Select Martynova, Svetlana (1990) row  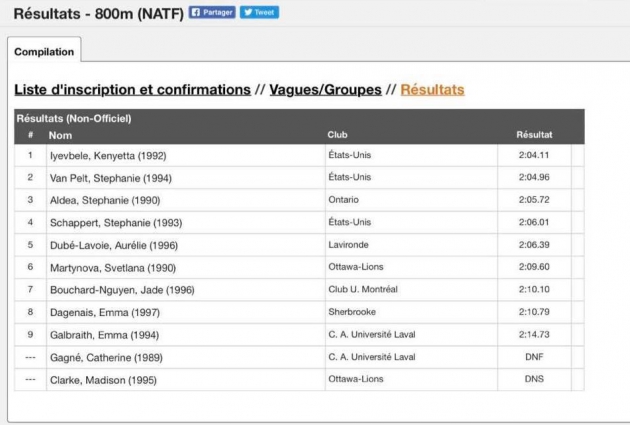click(x=107, y=267)
